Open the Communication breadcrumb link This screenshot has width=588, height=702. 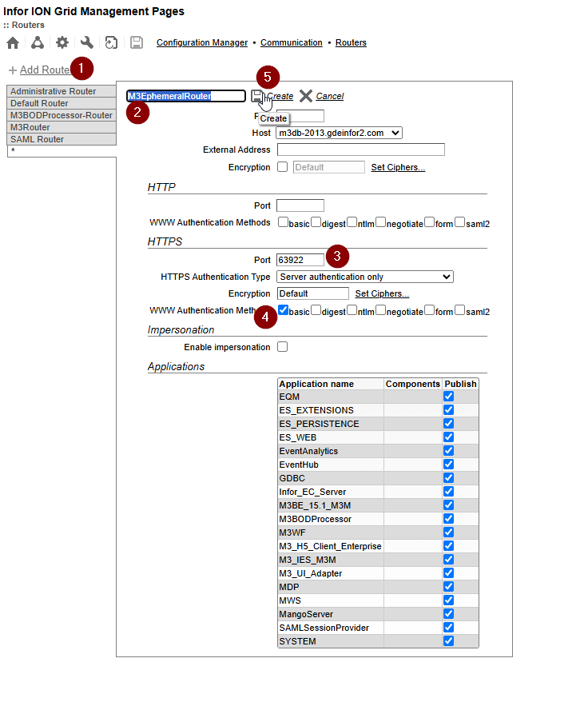click(292, 42)
